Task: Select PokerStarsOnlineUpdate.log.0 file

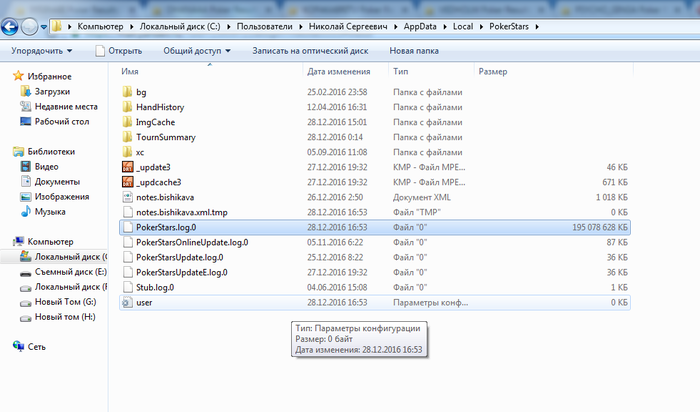Action: (375, 242)
